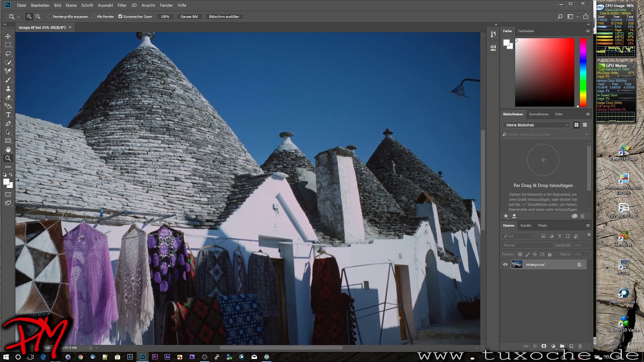Screen dimensions: 644x362
Task: Open the History panel icon
Action: point(493,35)
